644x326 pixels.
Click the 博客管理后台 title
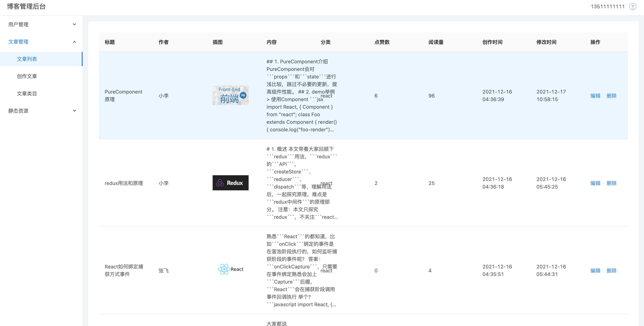click(26, 6)
